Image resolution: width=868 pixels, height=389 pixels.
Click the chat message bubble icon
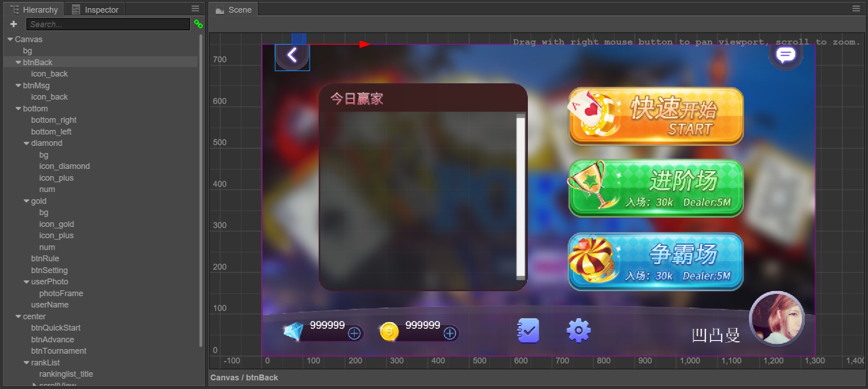(786, 55)
